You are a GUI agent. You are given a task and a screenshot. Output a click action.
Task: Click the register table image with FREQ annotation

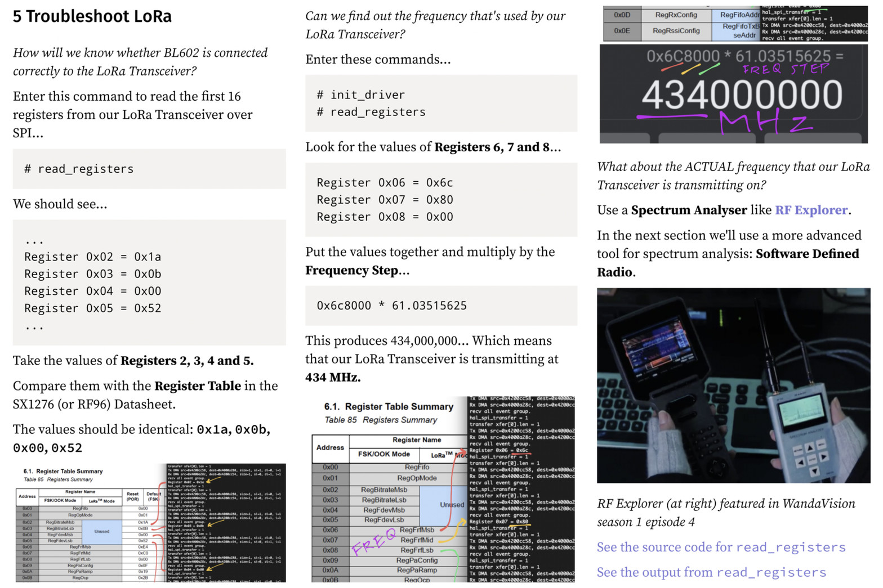(443, 490)
